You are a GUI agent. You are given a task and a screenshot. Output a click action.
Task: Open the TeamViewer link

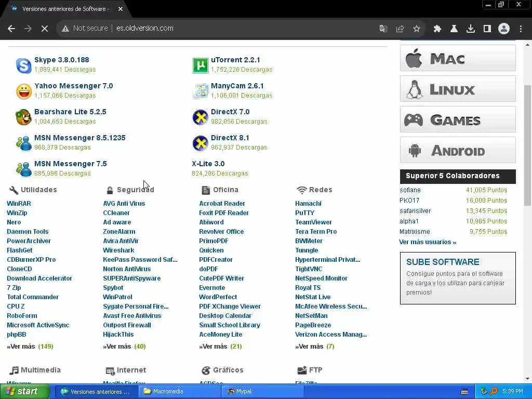(x=313, y=222)
